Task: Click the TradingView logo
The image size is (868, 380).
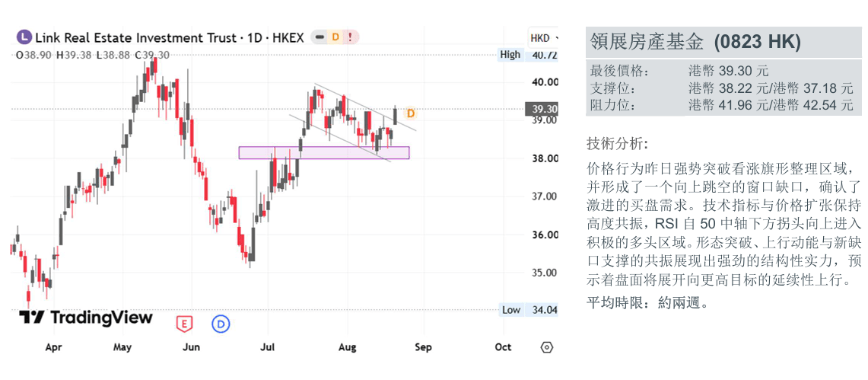Action: 86,318
